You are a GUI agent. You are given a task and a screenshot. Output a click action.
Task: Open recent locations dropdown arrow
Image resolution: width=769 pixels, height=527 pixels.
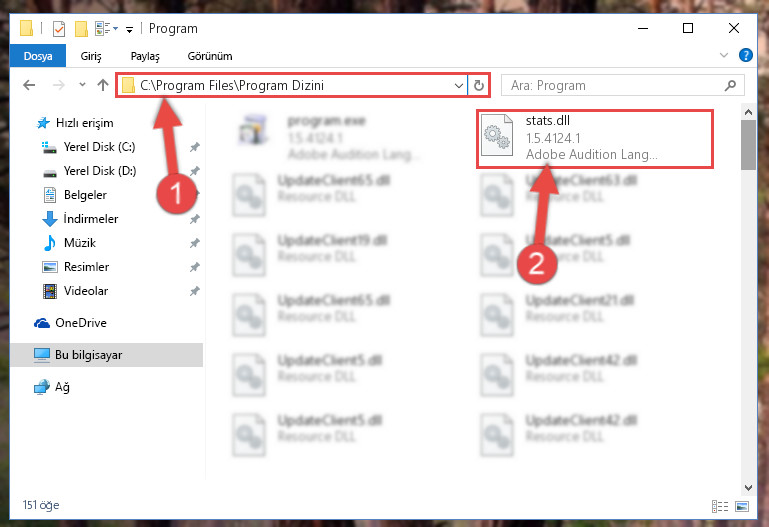tap(82, 85)
